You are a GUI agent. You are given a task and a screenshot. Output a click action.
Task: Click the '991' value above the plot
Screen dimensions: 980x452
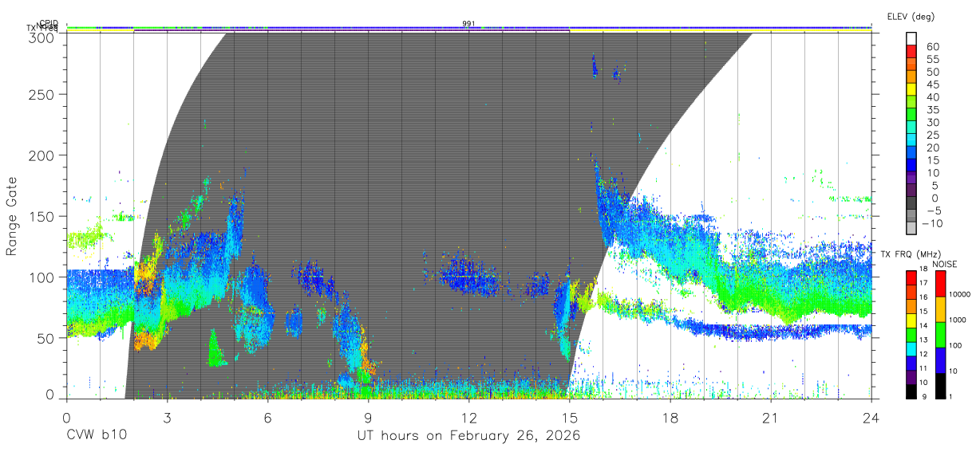click(468, 24)
